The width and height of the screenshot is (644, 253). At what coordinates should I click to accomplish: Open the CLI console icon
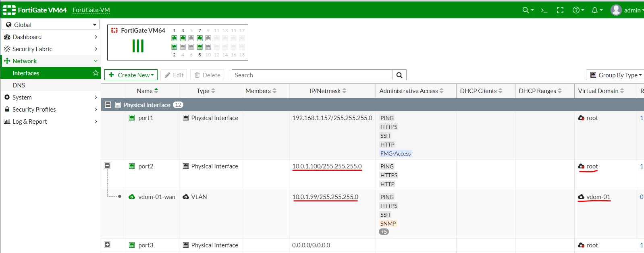[544, 10]
